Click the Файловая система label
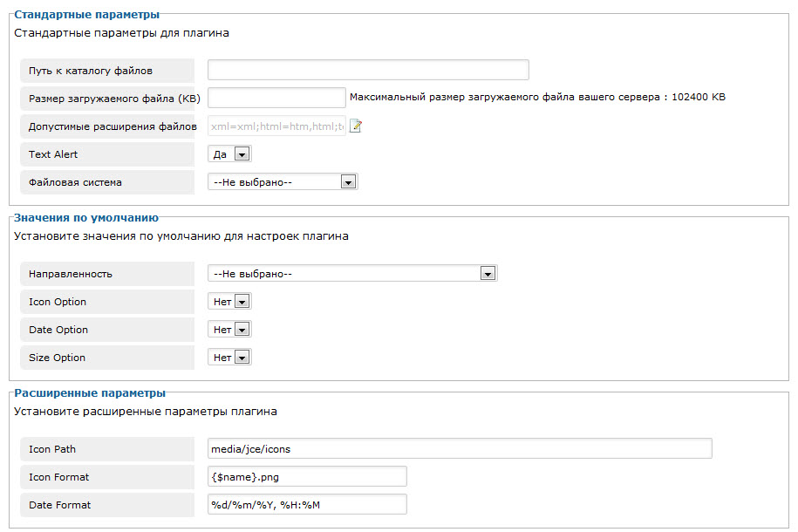The width and height of the screenshot is (798, 532). [75, 182]
